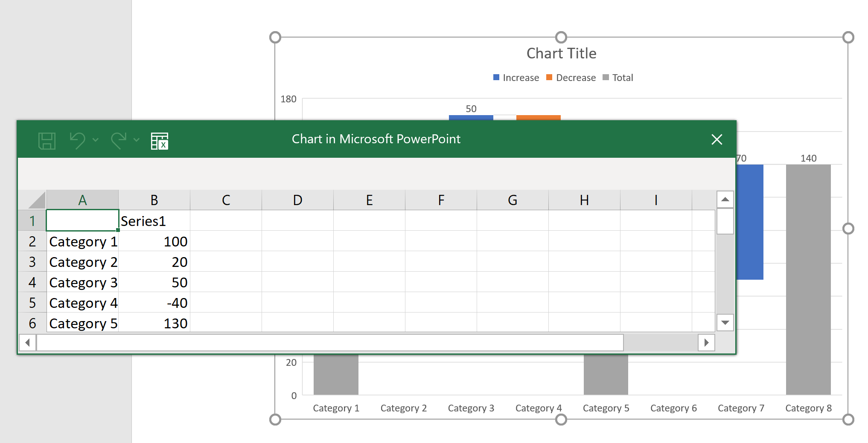Expand the Undo history dropdown arrow
The width and height of the screenshot is (868, 443).
[96, 140]
